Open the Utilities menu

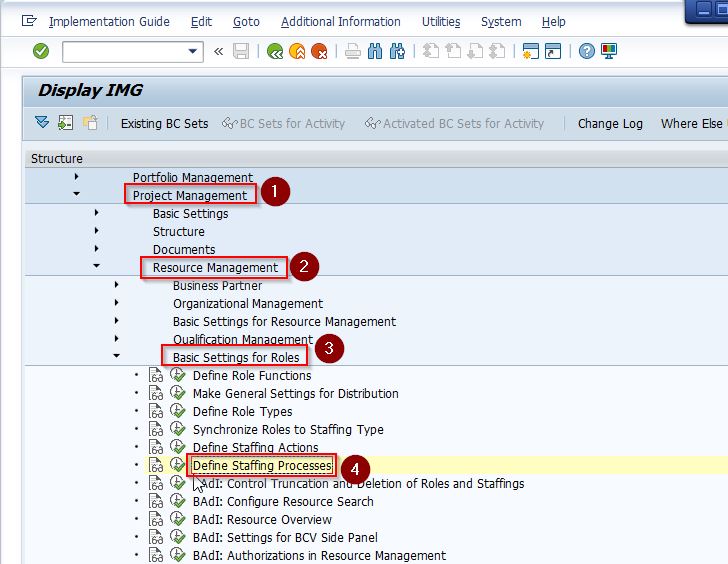[441, 22]
